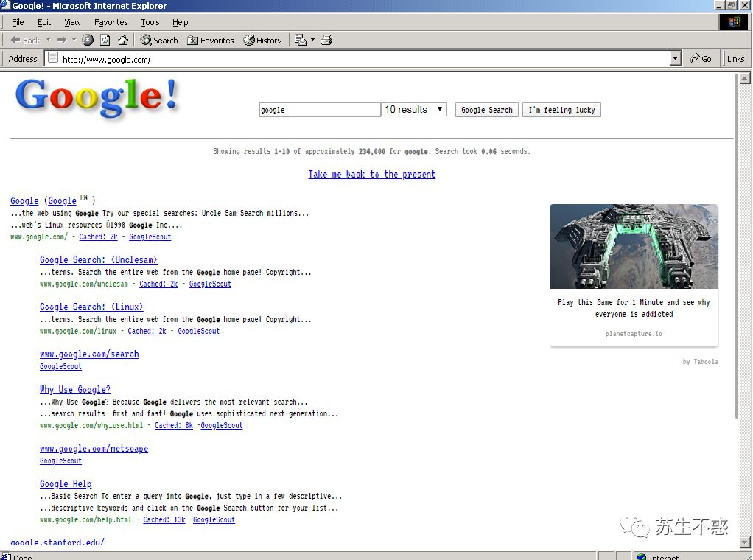The width and height of the screenshot is (753, 560).
Task: Open the File menu
Action: click(18, 22)
